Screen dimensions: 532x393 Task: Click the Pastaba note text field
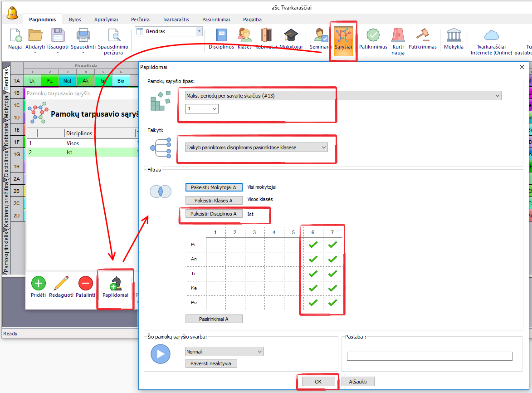click(429, 356)
